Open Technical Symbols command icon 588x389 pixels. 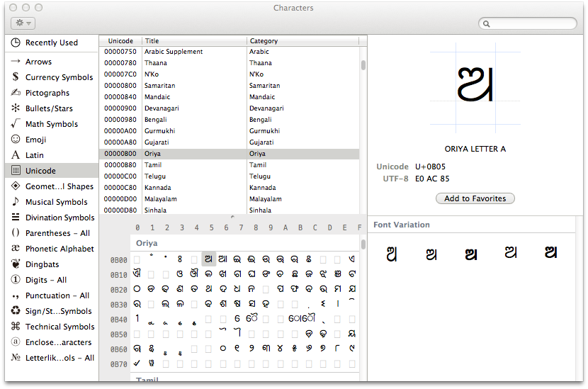tap(16, 327)
